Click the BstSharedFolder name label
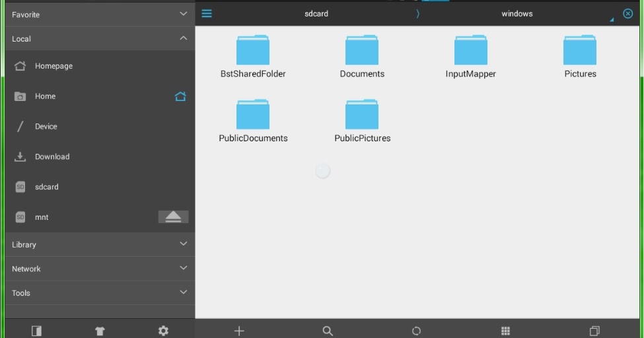 click(x=253, y=74)
